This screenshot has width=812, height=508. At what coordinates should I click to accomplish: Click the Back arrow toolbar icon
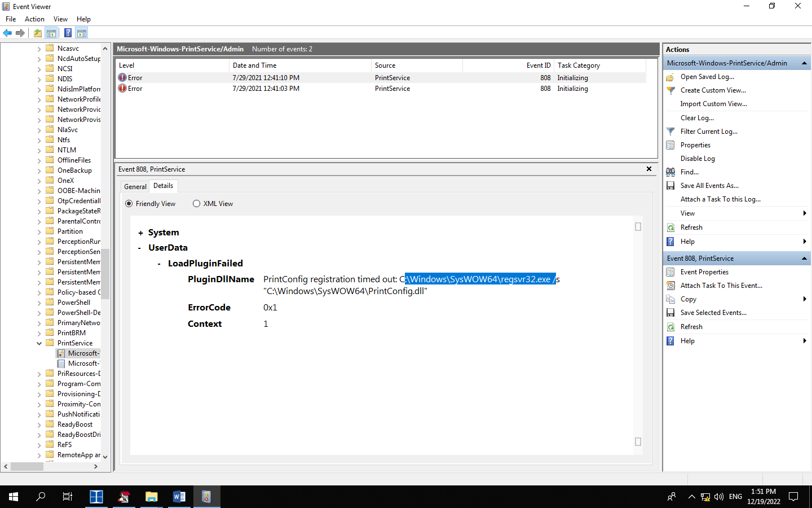coord(7,33)
